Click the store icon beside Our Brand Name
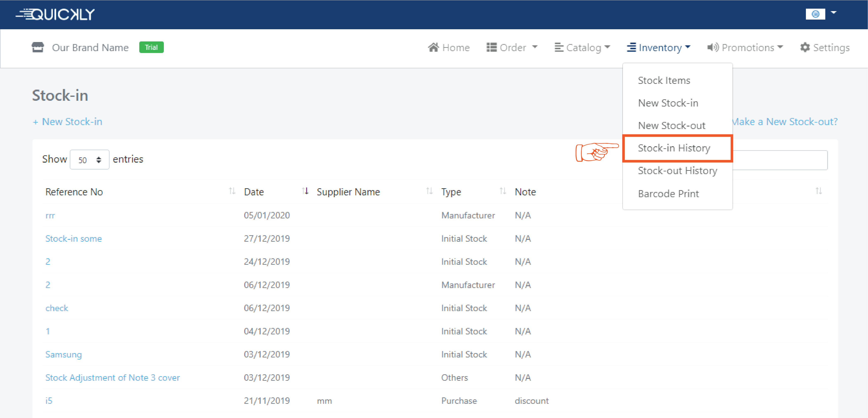 pos(38,47)
